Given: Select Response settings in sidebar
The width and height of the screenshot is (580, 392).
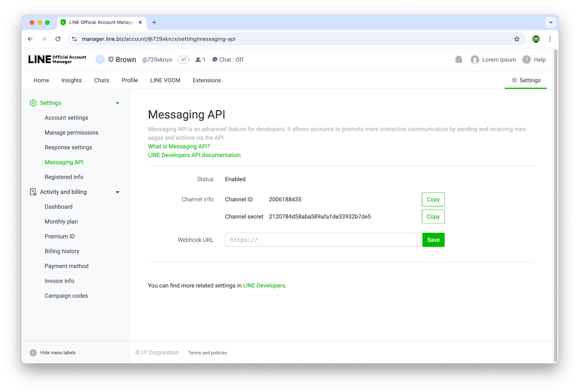Looking at the screenshot, I should (x=68, y=148).
